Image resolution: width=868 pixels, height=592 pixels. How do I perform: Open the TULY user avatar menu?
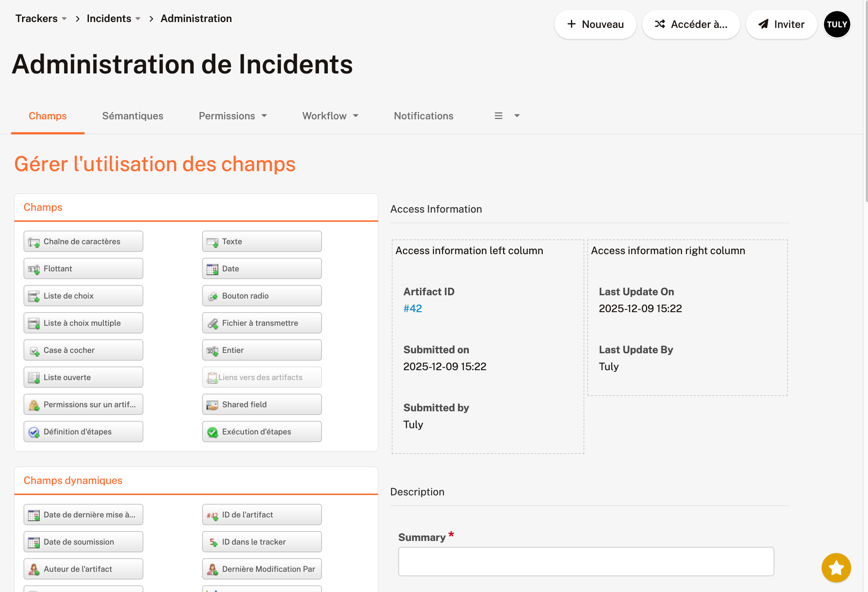[837, 24]
